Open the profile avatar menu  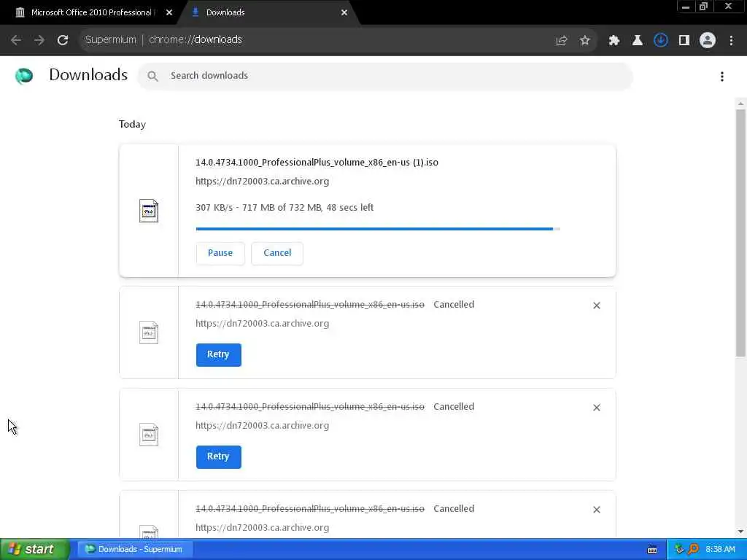(x=708, y=41)
